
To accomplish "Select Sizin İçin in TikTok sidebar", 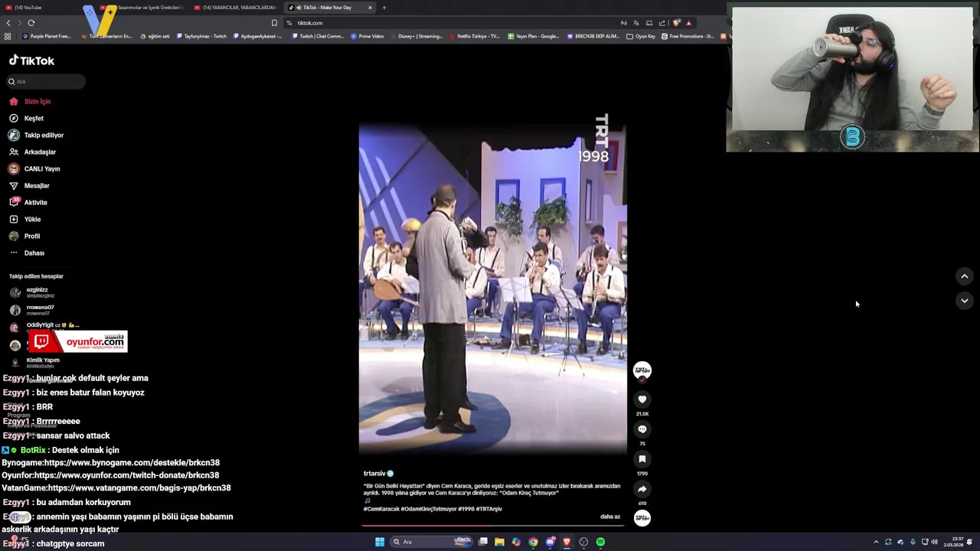I will point(30,101).
